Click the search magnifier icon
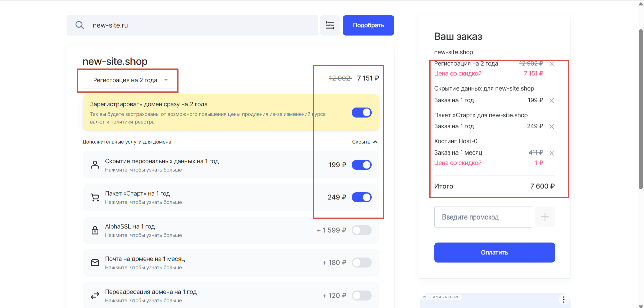 tap(79, 25)
